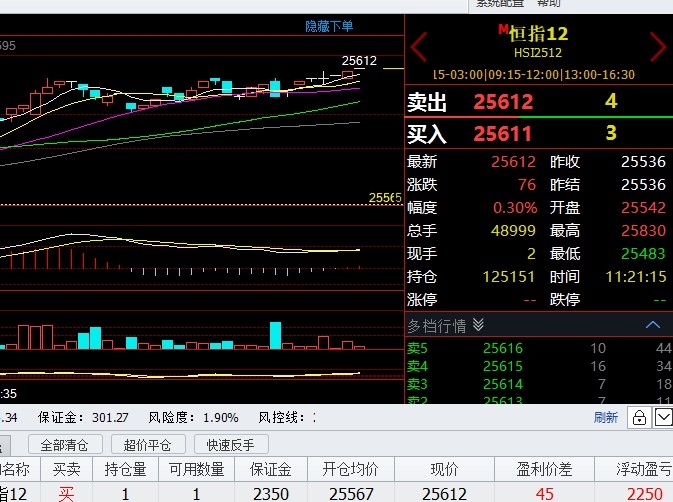Click the 卖出 price 25612

click(x=503, y=102)
